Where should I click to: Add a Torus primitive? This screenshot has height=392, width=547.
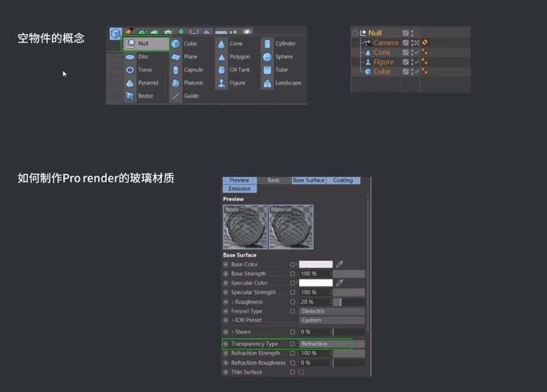point(139,70)
